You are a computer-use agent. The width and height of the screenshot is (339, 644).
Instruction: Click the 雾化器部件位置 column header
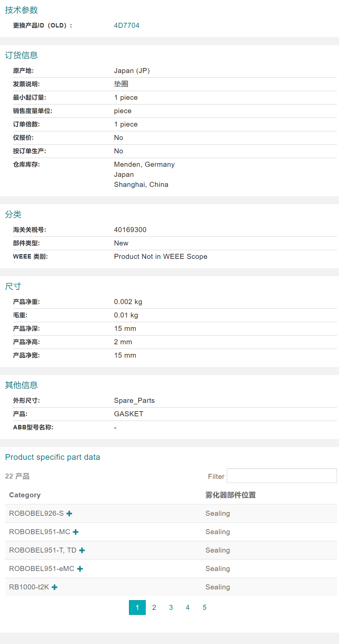[230, 495]
